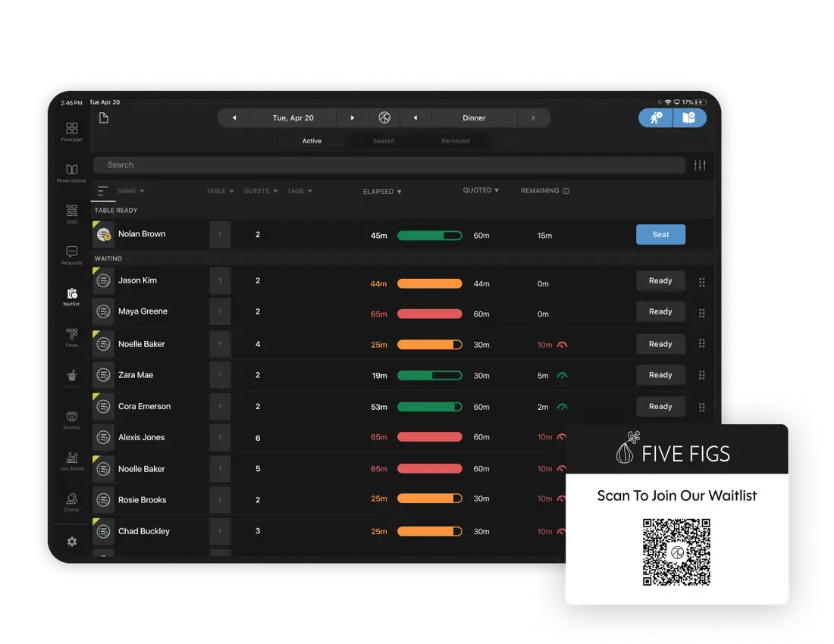Open Live Spend in the sidebar
This screenshot has height=644, width=834.
(x=72, y=461)
